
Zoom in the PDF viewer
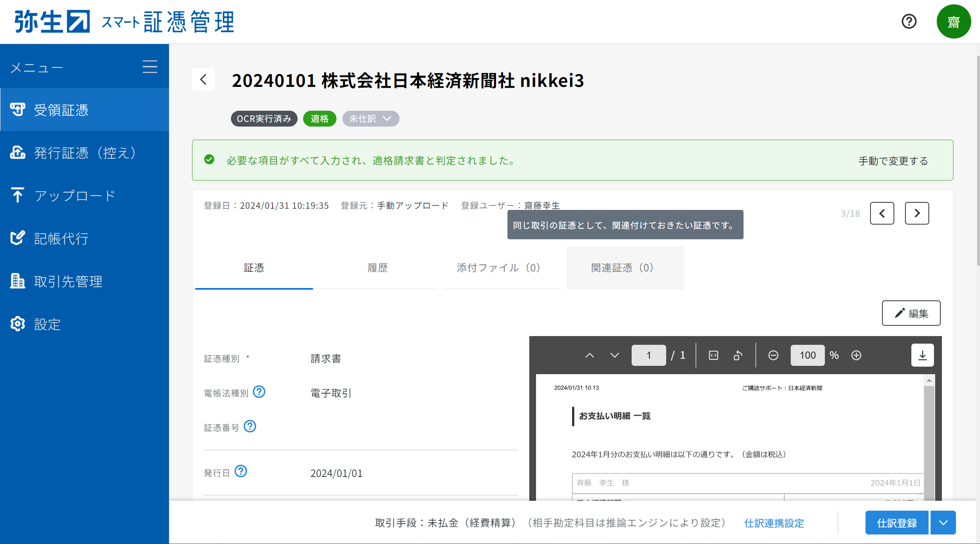[x=856, y=355]
